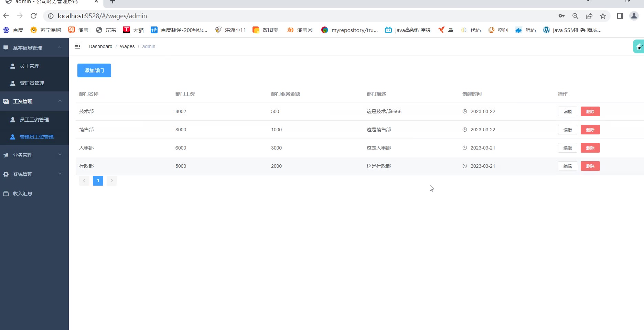The width and height of the screenshot is (644, 330).
Task: Click the browser back arrow
Action: 6,16
